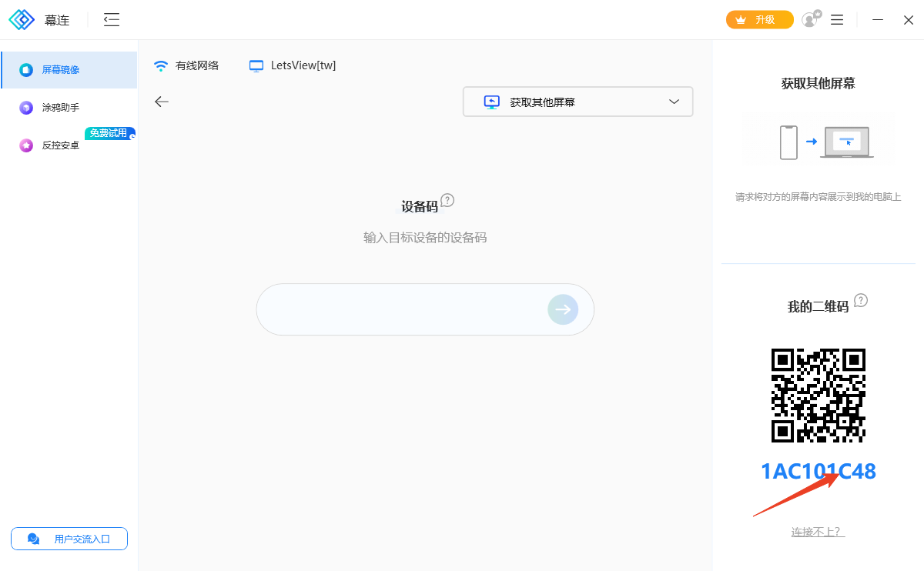This screenshot has width=924, height=571.
Task: Click the chat bubble icon in 用户交流入口
Action: click(x=34, y=539)
